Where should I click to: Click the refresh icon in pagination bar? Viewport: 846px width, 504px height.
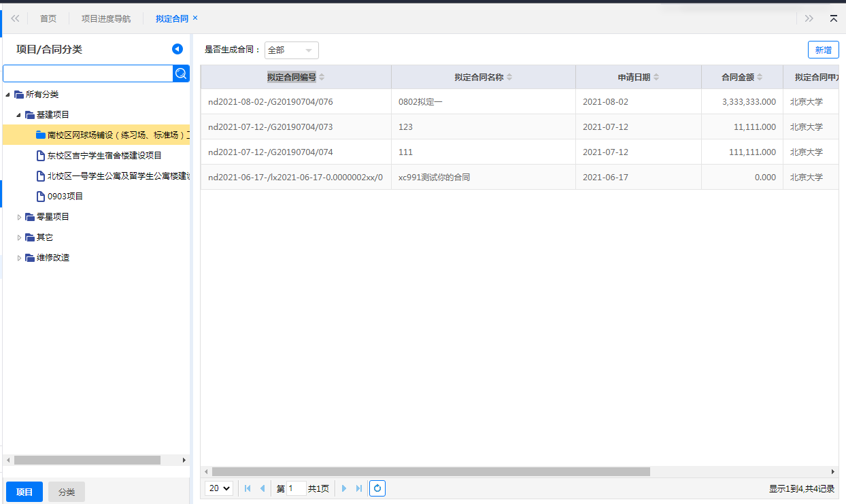click(377, 488)
